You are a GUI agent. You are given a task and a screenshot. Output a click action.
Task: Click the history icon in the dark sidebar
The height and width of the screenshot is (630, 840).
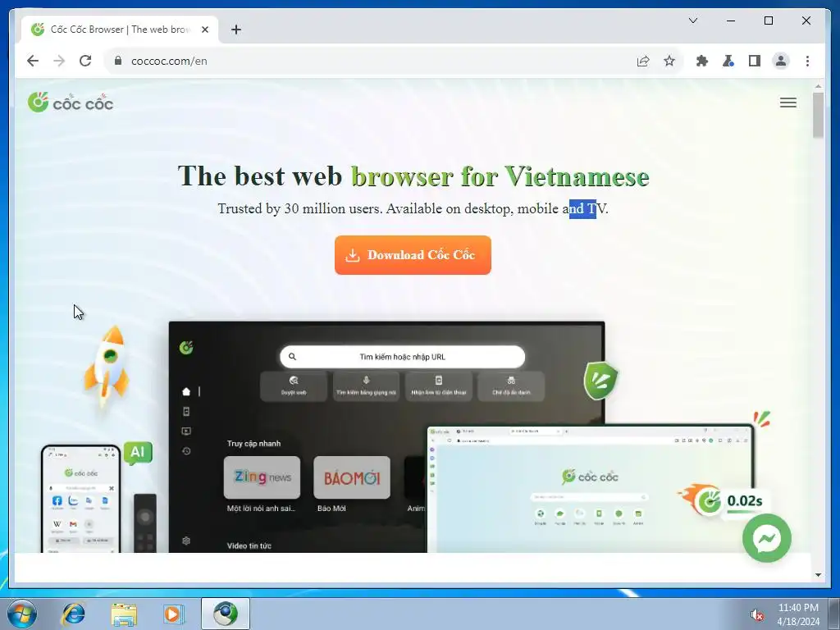click(x=186, y=451)
